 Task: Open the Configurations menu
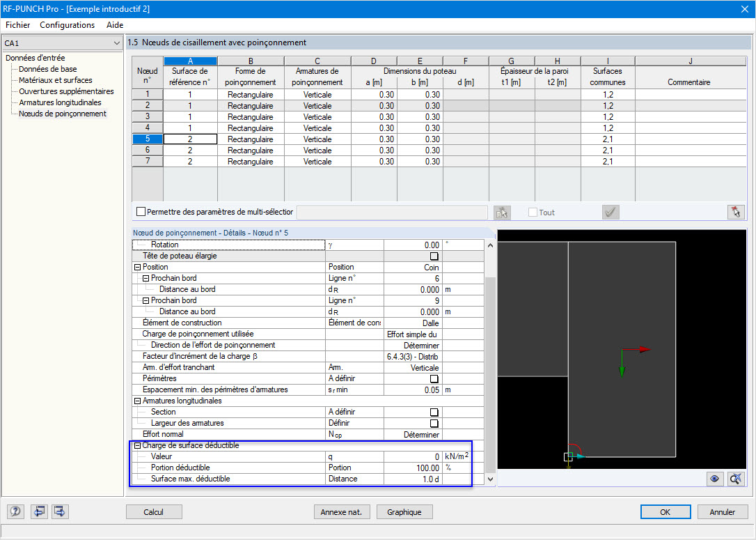point(67,25)
